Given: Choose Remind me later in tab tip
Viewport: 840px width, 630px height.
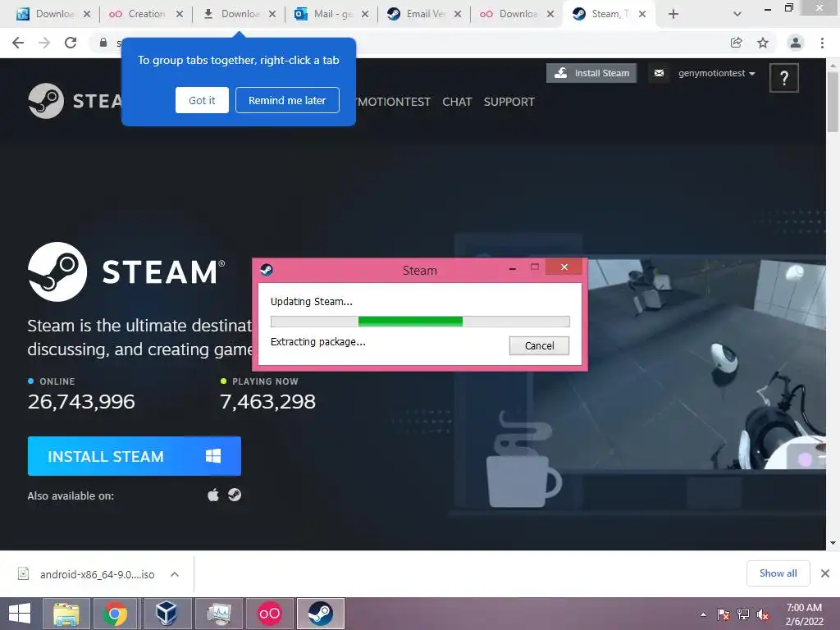Looking at the screenshot, I should (287, 100).
